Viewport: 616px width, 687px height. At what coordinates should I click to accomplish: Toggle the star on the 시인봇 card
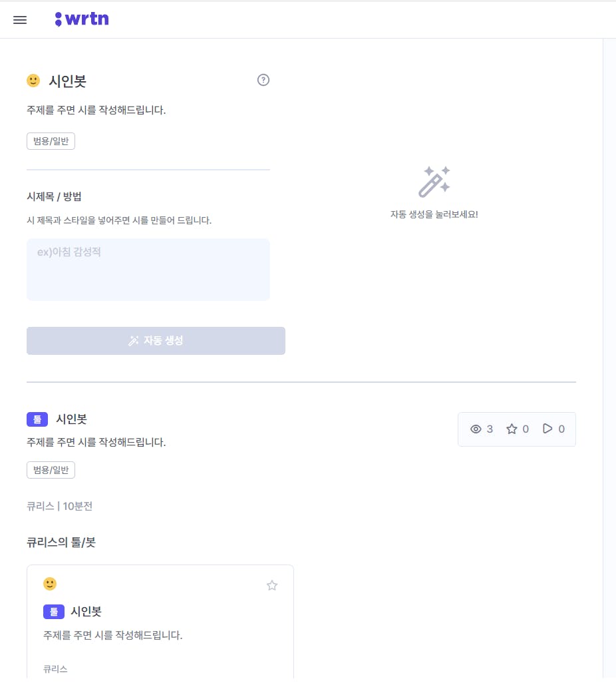coord(272,585)
